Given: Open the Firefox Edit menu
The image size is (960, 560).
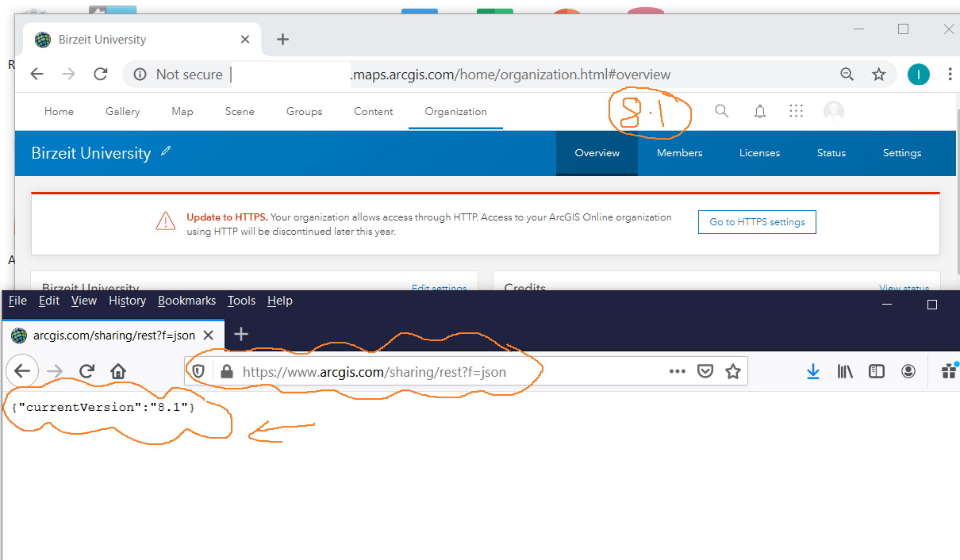Looking at the screenshot, I should (x=49, y=301).
